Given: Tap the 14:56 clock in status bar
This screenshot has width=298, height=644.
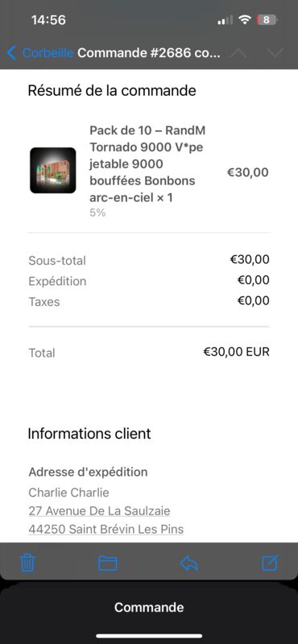Looking at the screenshot, I should 48,19.
